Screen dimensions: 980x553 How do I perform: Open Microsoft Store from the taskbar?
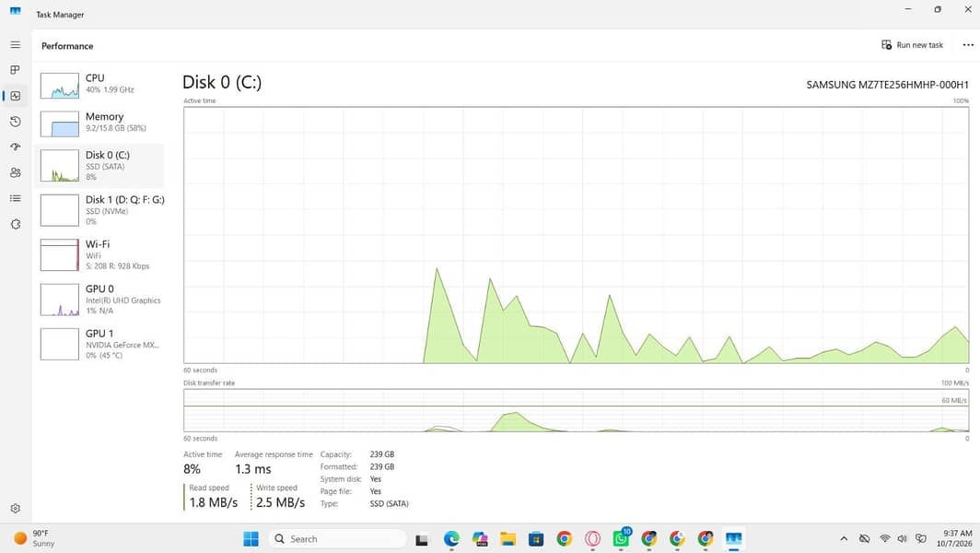[536, 538]
